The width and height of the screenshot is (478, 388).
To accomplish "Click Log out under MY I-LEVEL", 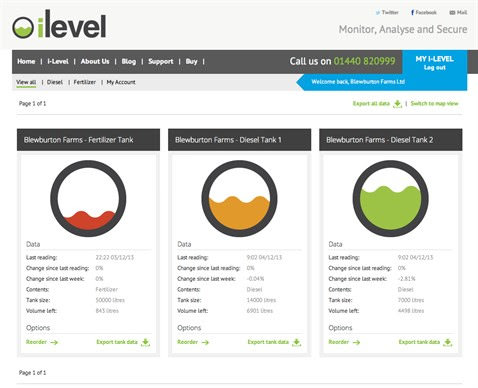I will point(435,67).
